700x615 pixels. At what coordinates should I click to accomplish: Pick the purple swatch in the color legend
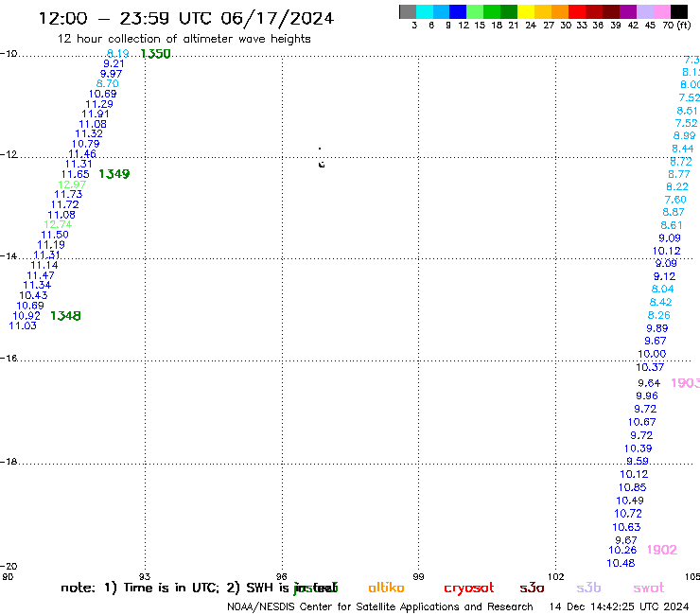(628, 11)
